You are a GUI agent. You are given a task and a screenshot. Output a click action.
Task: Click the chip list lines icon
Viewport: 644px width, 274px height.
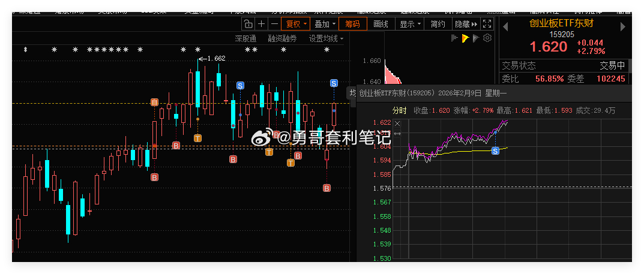(x=454, y=38)
